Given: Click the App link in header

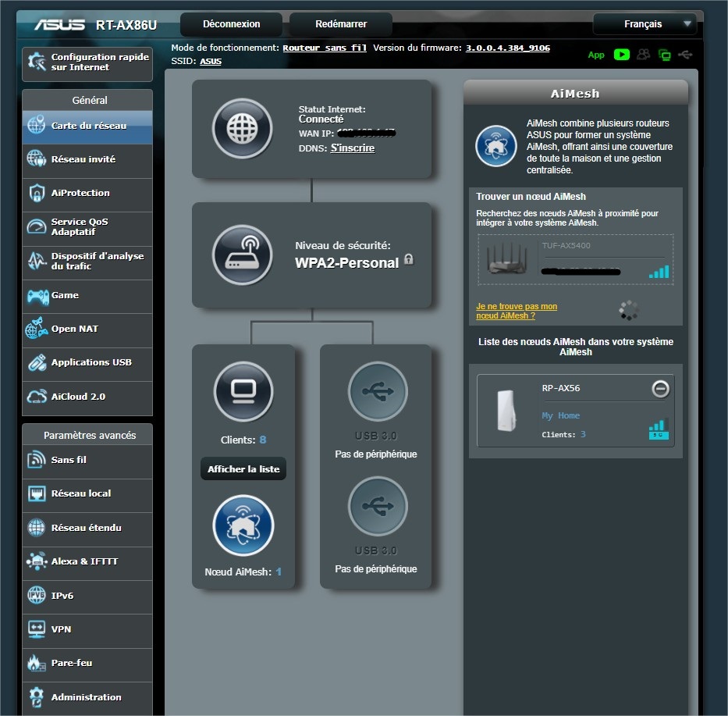Looking at the screenshot, I should tap(596, 55).
